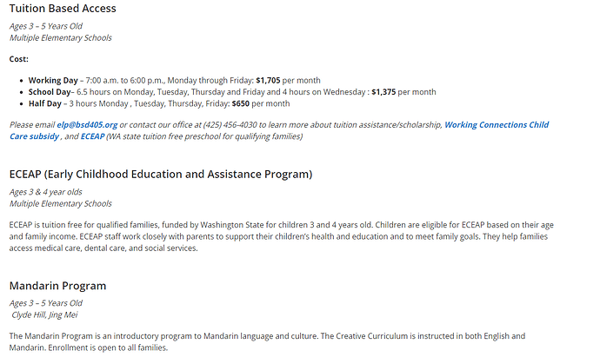This screenshot has width=600, height=364.
Task: Open the ECEAP link in the italic note
Action: [x=92, y=136]
